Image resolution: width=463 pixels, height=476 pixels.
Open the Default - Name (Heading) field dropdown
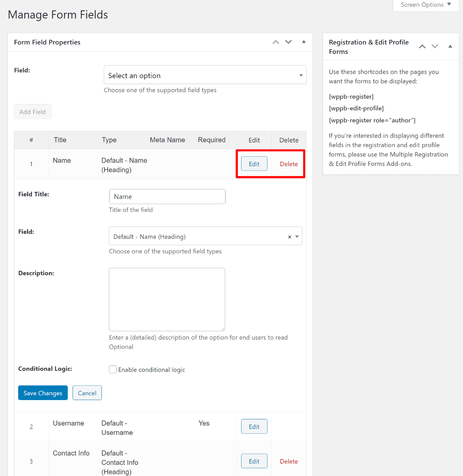tap(200, 236)
